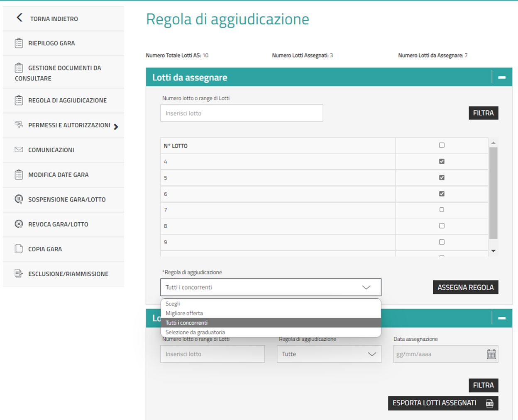The height and width of the screenshot is (420, 518).
Task: Click the Sospensione Gara/Lotto pause icon
Action: click(x=19, y=199)
